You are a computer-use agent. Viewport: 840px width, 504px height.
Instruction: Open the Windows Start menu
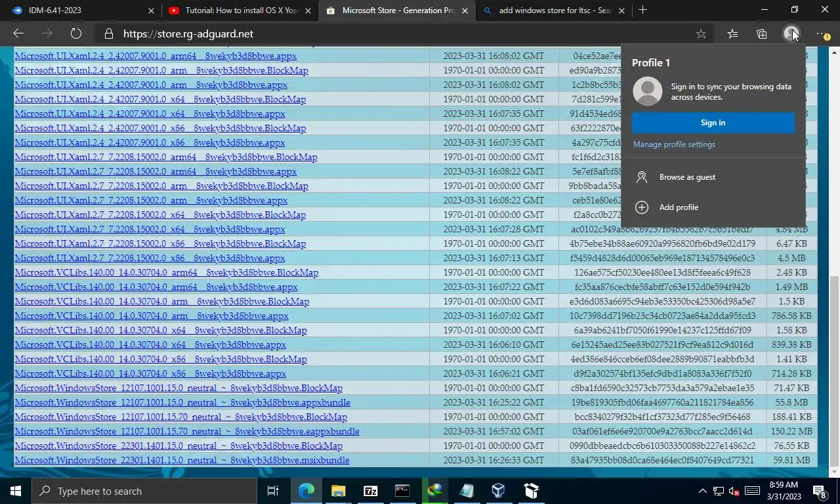click(16, 491)
